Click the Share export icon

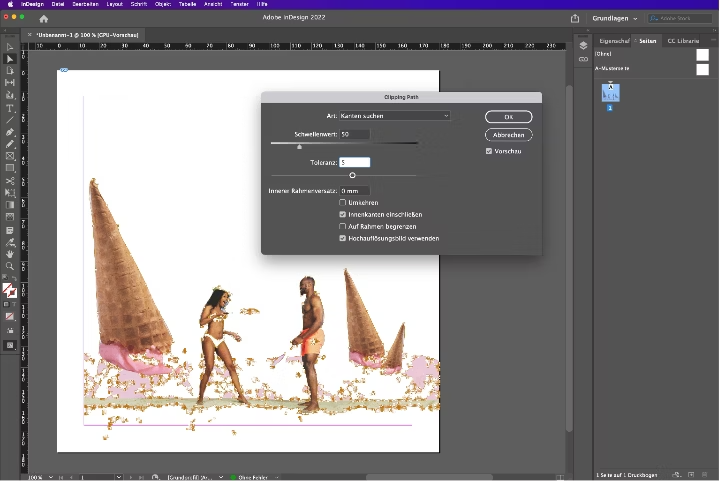[575, 18]
